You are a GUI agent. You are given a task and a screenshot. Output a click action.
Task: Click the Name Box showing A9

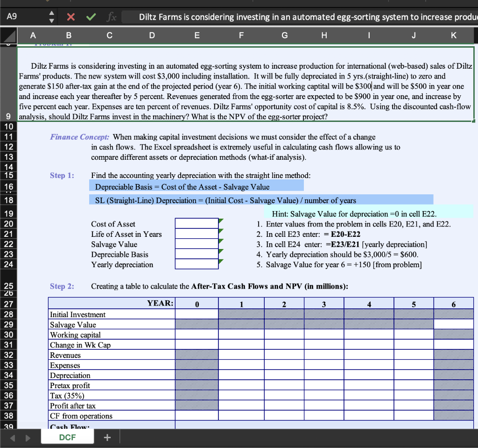(x=14, y=16)
